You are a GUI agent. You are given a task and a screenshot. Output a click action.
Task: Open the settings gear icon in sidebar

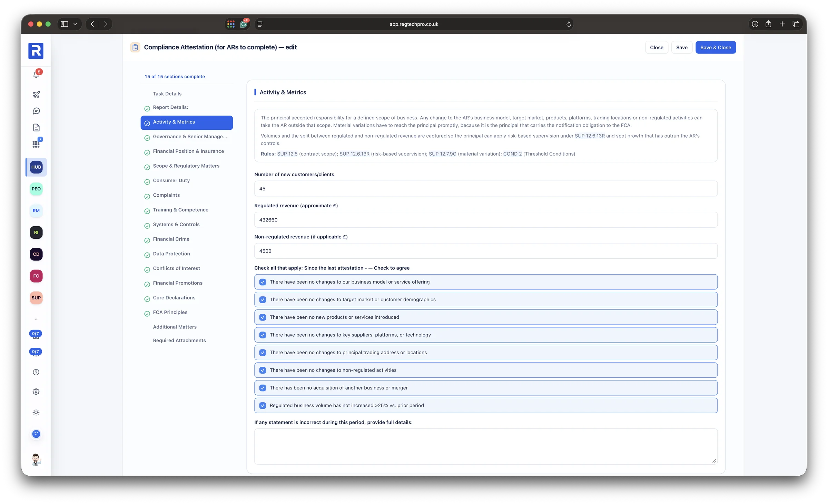coord(36,392)
